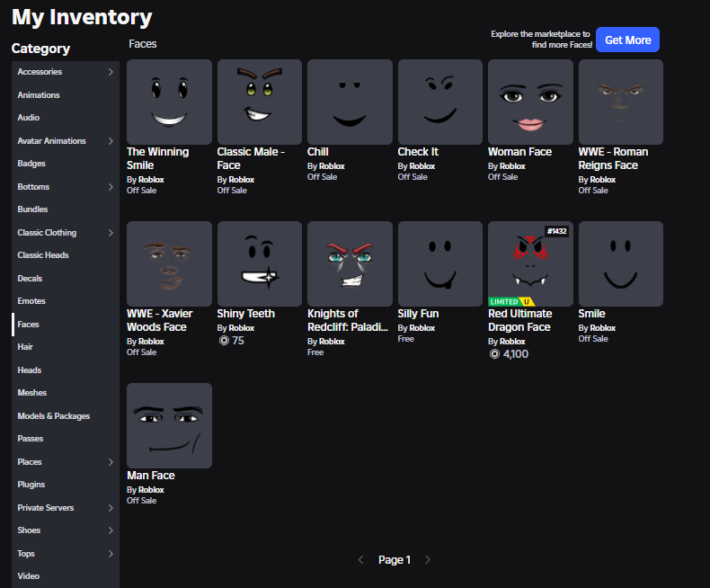Select the Silly Fun face image
Viewport: 710px width, 588px height.
(x=440, y=263)
